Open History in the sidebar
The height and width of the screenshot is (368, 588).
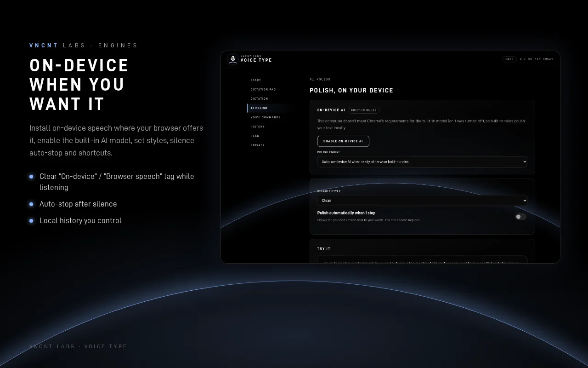258,126
